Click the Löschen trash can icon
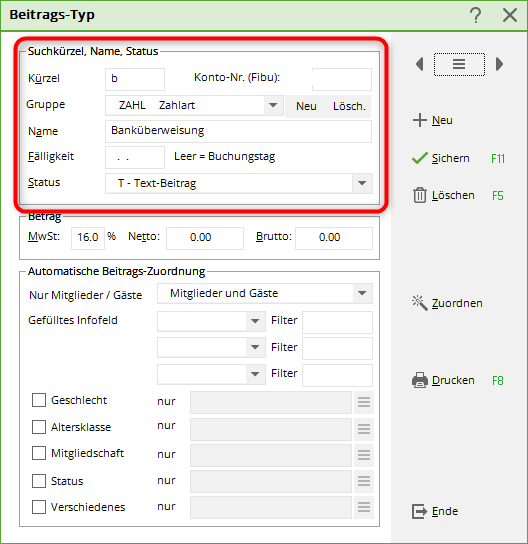The image size is (528, 544). click(x=420, y=195)
